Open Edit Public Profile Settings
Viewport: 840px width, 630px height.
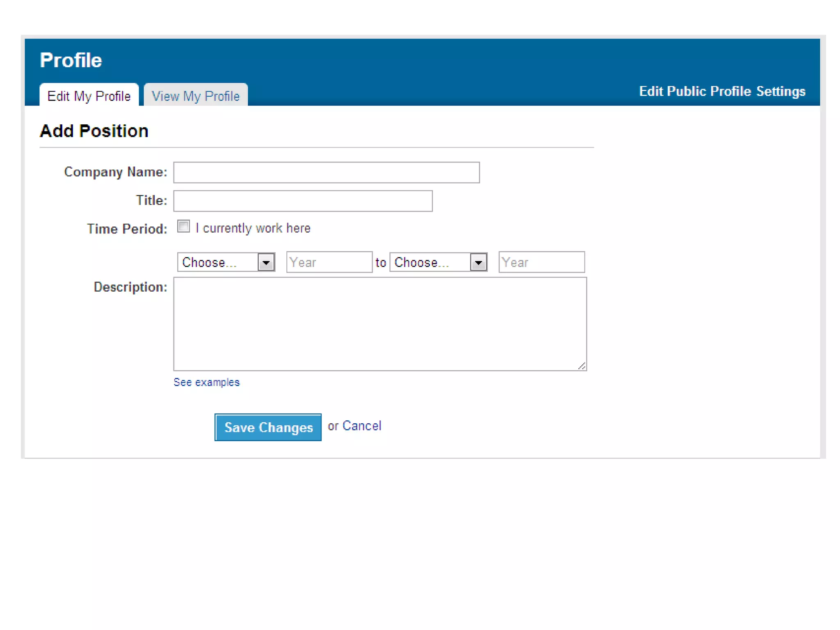[722, 91]
